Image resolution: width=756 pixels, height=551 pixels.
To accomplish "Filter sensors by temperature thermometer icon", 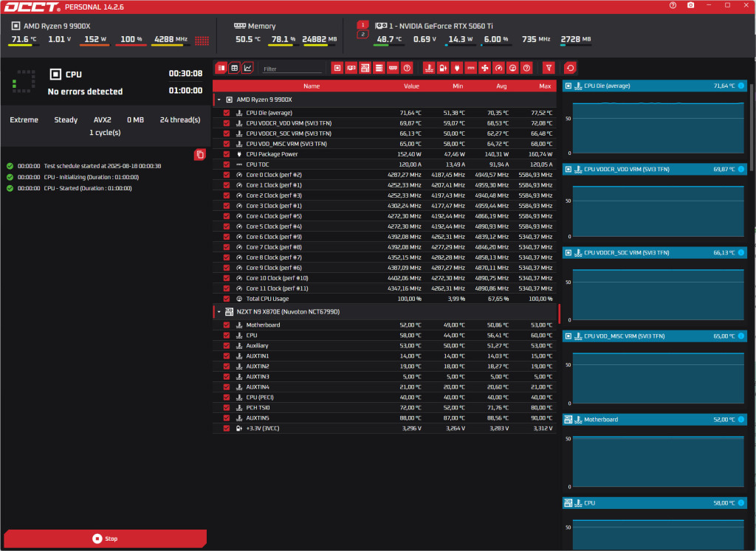I will tap(429, 68).
